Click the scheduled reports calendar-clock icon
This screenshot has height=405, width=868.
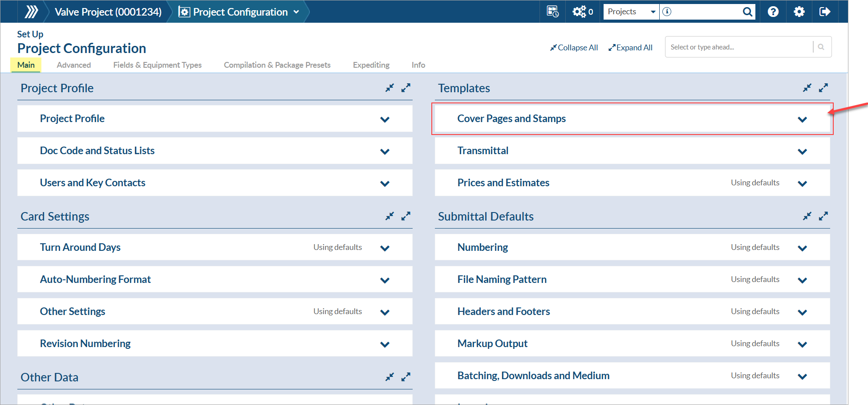pyautogui.click(x=552, y=12)
